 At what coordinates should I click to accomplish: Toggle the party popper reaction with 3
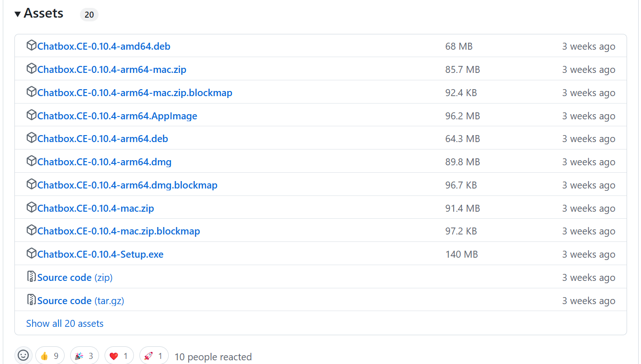85,356
